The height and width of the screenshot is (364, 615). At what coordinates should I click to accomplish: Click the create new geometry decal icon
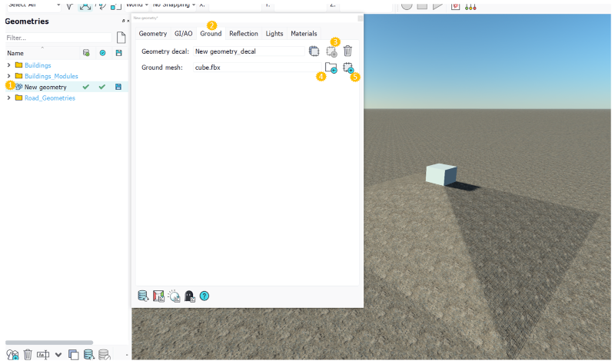[x=331, y=51]
